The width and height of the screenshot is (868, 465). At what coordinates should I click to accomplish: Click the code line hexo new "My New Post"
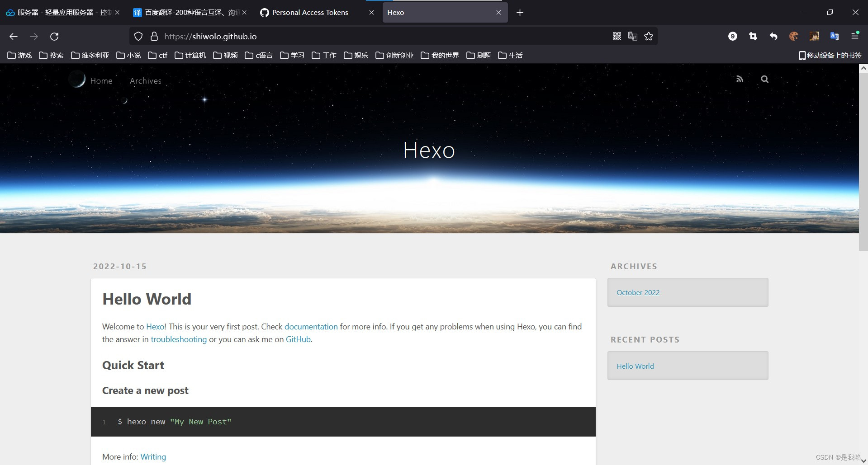coord(175,422)
